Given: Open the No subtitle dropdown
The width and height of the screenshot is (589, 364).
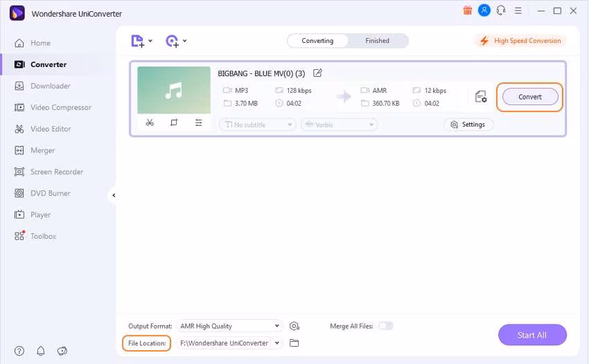Looking at the screenshot, I should (x=258, y=125).
